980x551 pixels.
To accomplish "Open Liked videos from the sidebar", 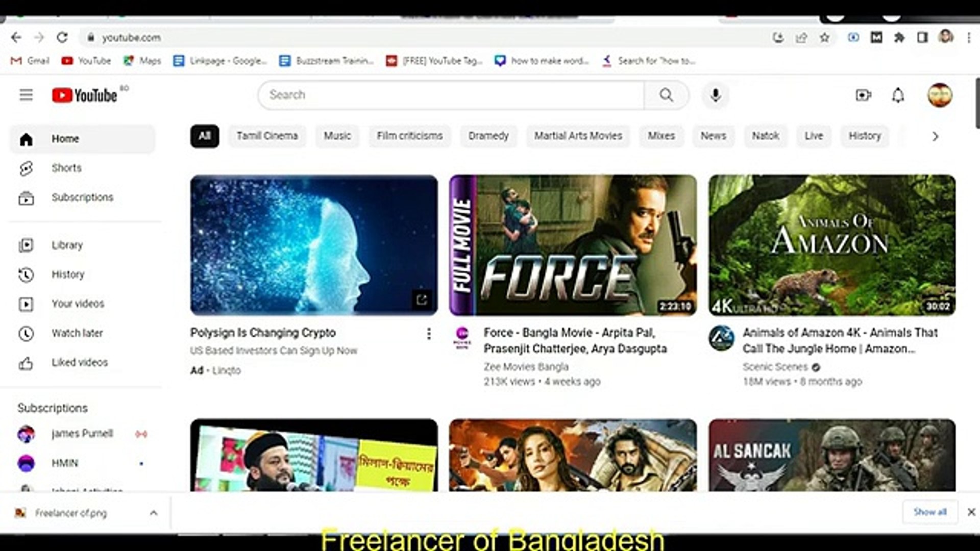I will [79, 362].
